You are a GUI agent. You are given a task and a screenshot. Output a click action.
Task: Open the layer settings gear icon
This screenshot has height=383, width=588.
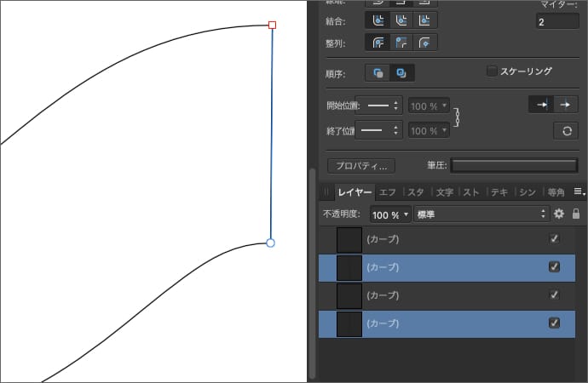(559, 214)
